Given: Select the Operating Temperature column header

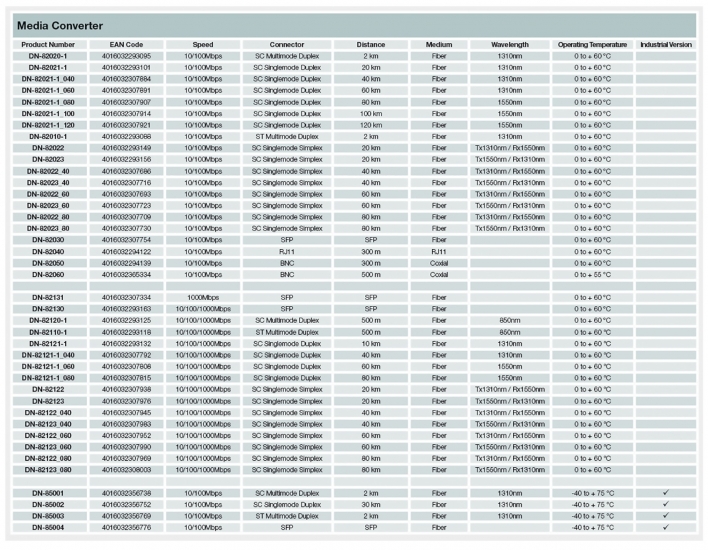Looking at the screenshot, I should pyautogui.click(x=592, y=45).
